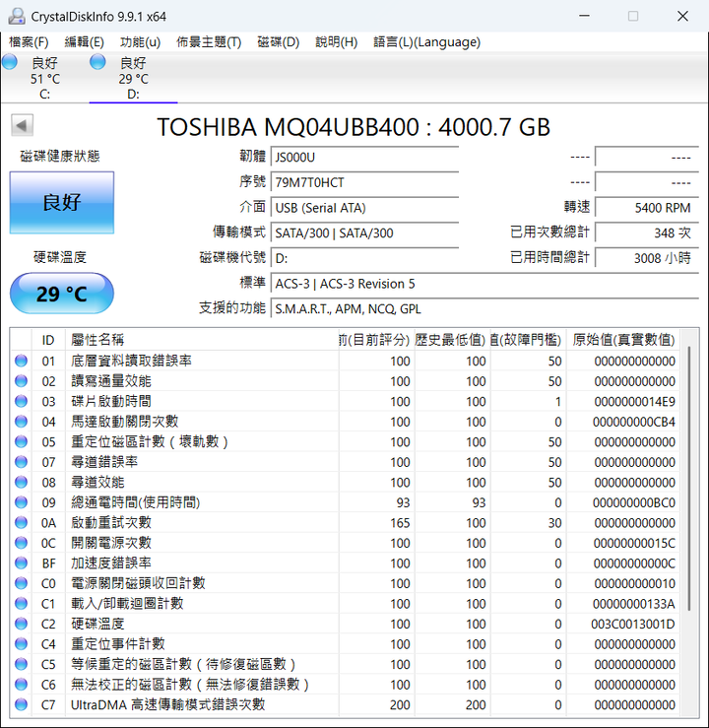709x728 pixels.
Task: Open the 功能(u) menu
Action: click(140, 42)
